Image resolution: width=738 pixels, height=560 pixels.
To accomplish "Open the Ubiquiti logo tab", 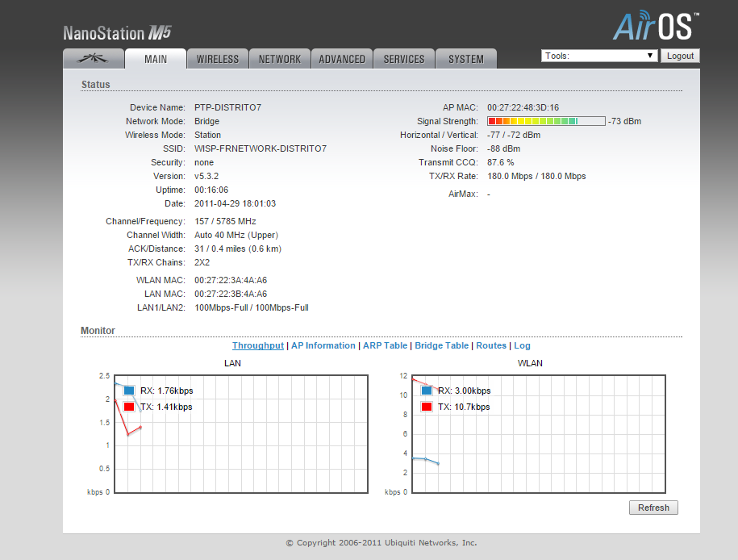I will 94,59.
